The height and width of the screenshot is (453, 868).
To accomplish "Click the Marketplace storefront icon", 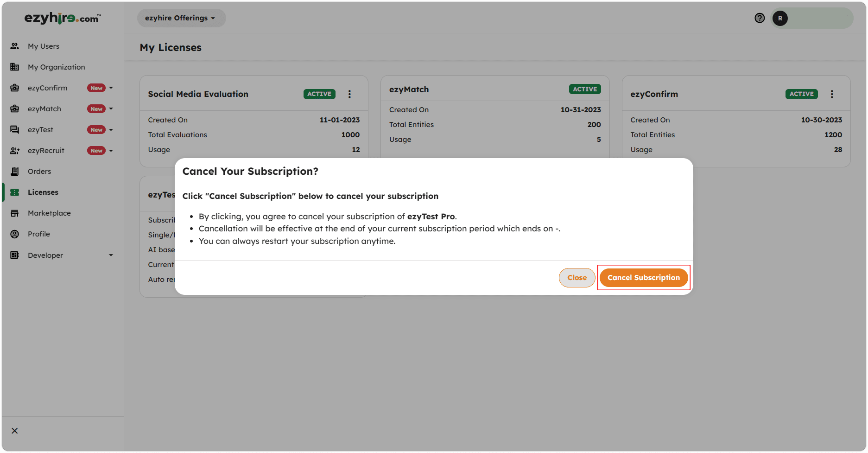I will (15, 213).
